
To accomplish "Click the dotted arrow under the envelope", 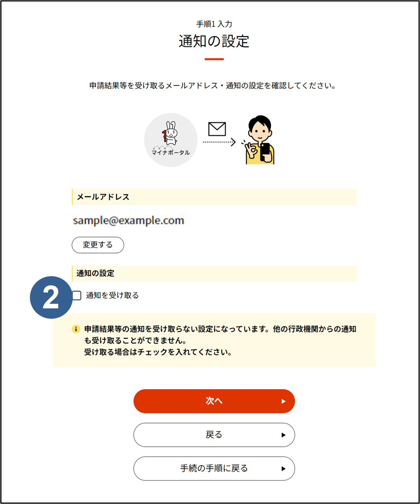I will [x=219, y=142].
